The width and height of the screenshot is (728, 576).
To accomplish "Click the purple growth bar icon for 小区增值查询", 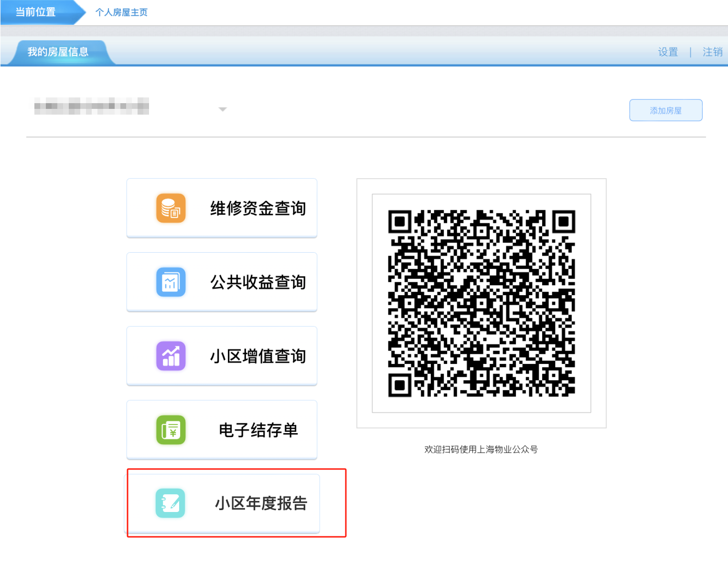I will pyautogui.click(x=171, y=356).
